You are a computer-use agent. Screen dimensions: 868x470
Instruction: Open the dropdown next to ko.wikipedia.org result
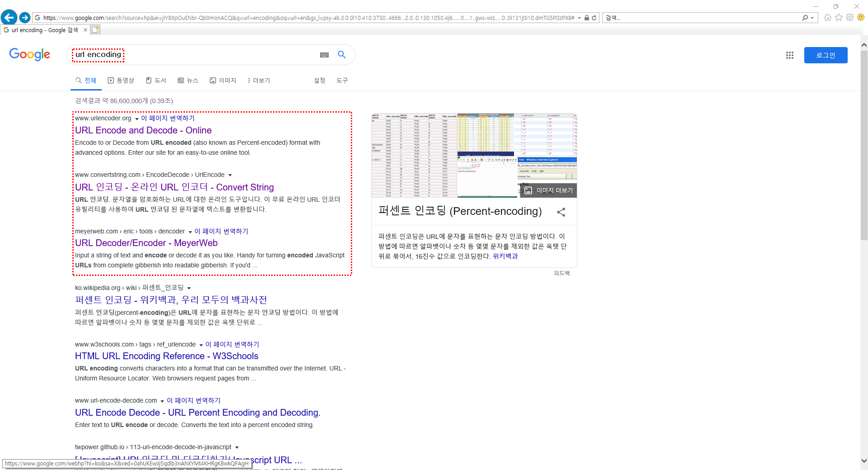(189, 288)
